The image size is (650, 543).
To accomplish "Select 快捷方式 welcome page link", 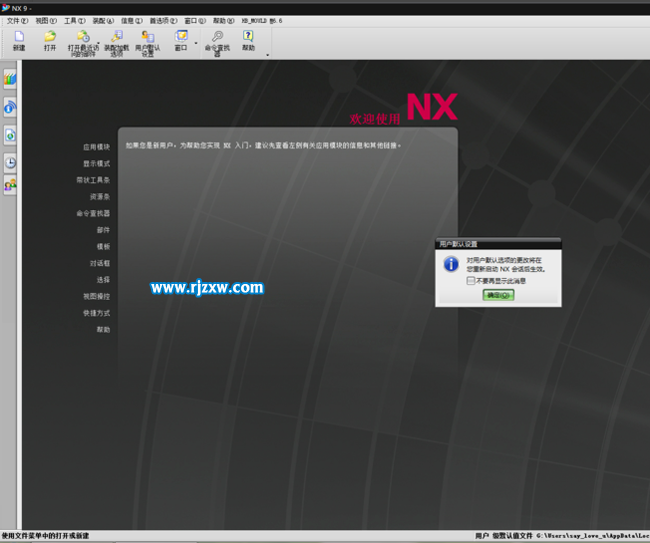I will [x=97, y=313].
